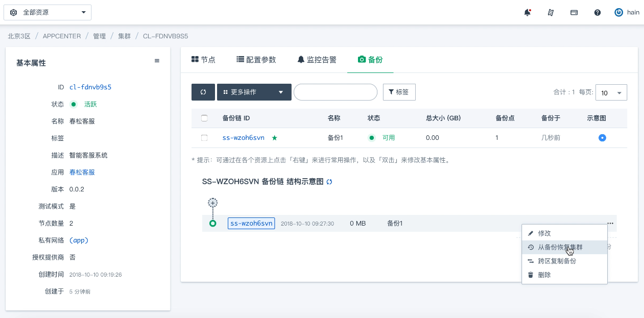Click the 标签 filter button
Screen dimensions: 644x318
pos(399,92)
